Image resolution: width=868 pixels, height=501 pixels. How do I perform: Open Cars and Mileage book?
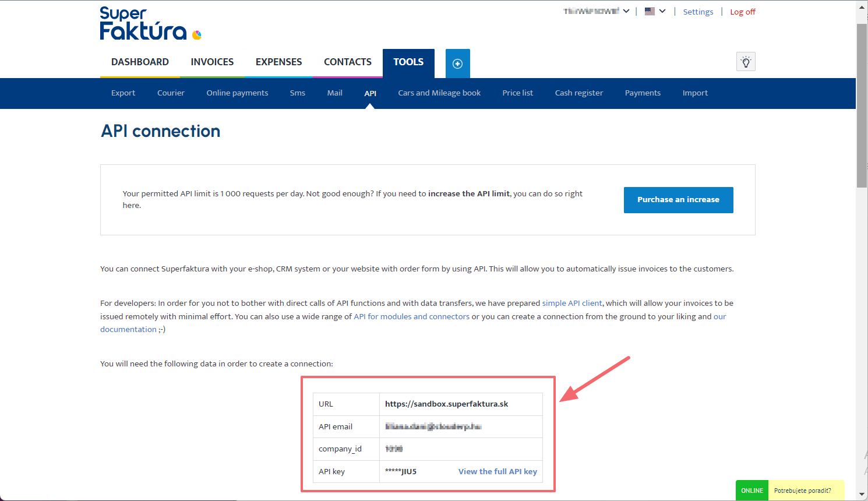click(439, 93)
